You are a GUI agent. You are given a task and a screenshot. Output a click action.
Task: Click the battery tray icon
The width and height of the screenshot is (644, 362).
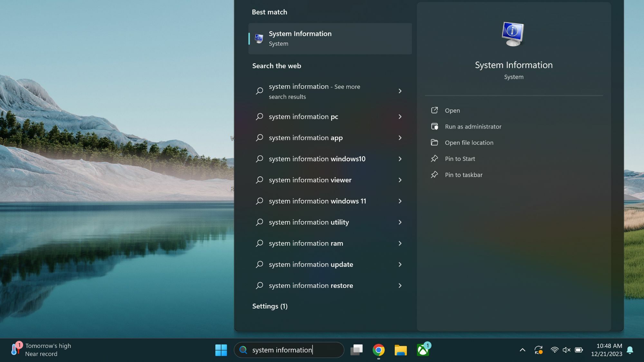tap(579, 350)
